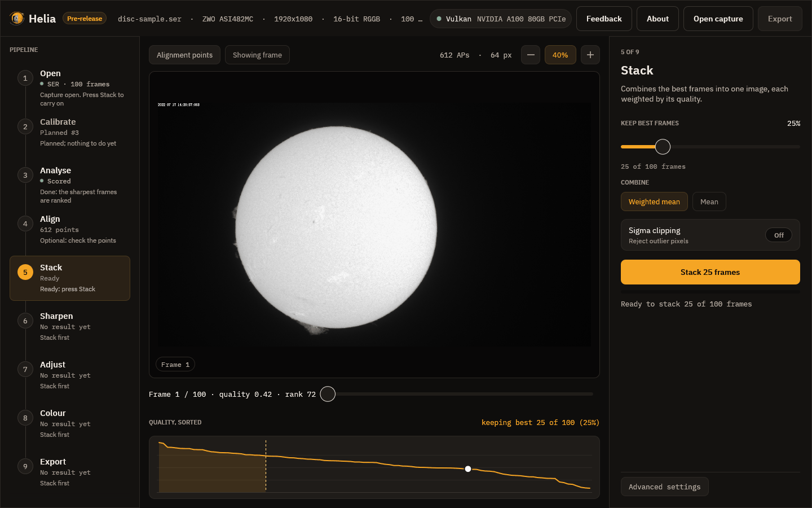
Task: Toggle the Showing frame view button
Action: [x=257, y=55]
